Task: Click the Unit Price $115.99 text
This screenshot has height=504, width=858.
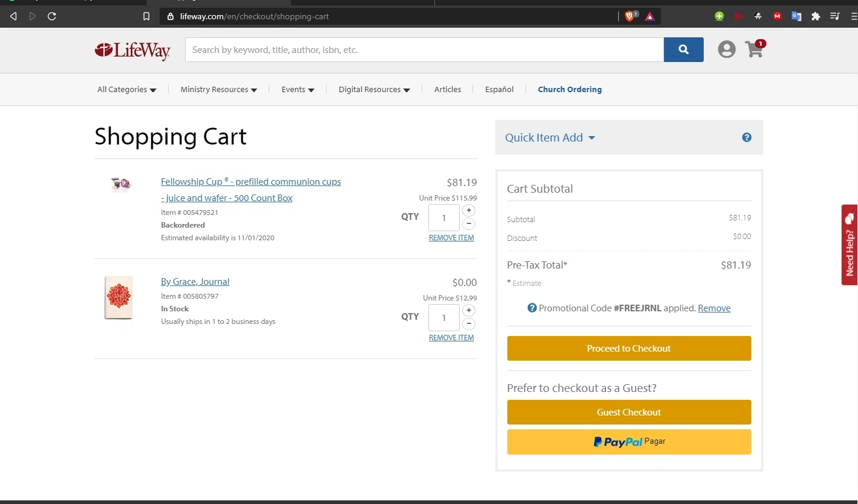Action: coord(448,198)
